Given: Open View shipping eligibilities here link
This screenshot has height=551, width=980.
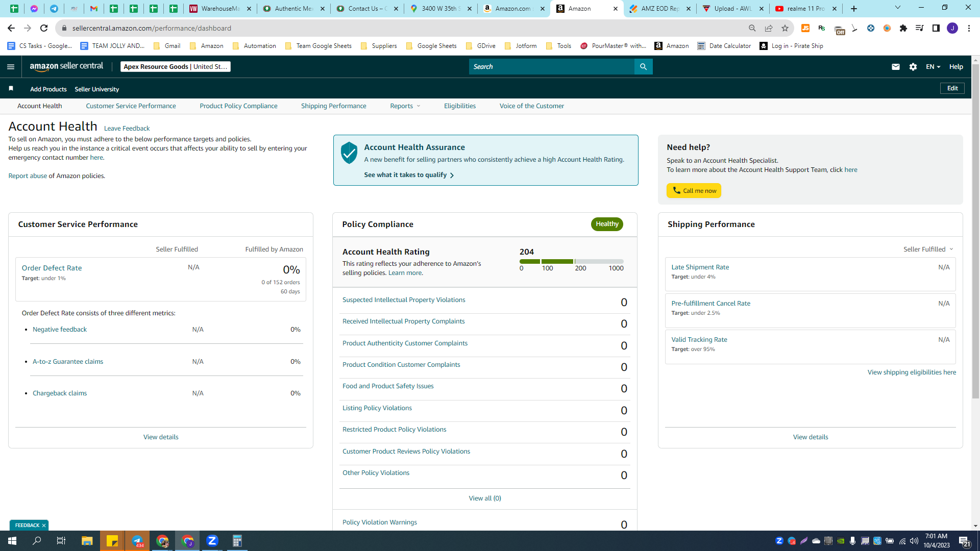Looking at the screenshot, I should (912, 372).
